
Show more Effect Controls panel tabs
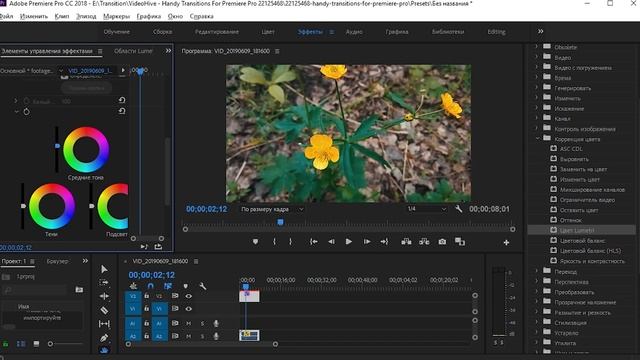pos(168,51)
